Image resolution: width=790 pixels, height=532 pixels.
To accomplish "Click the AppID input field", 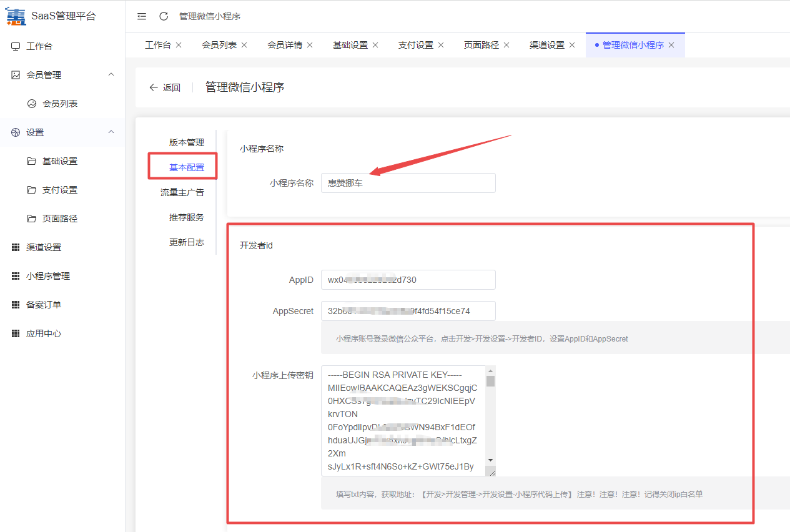I will coord(408,280).
